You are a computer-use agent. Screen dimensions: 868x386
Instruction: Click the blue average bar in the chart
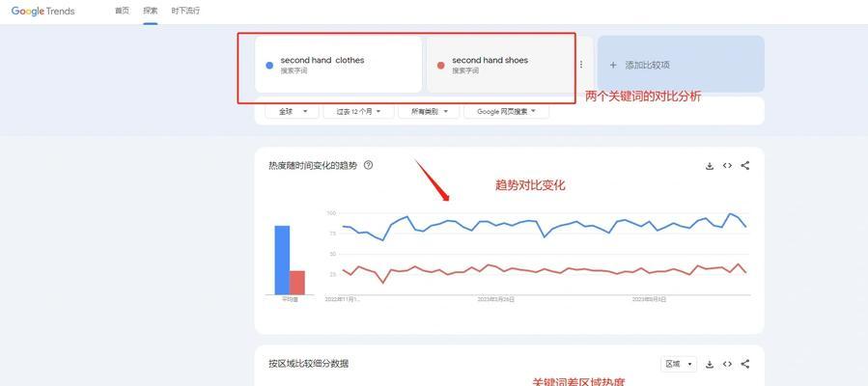coord(282,260)
